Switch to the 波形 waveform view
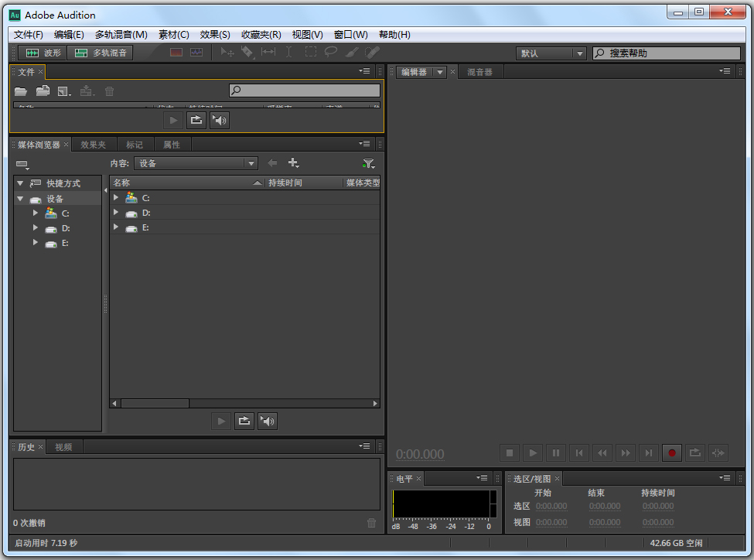 point(43,53)
